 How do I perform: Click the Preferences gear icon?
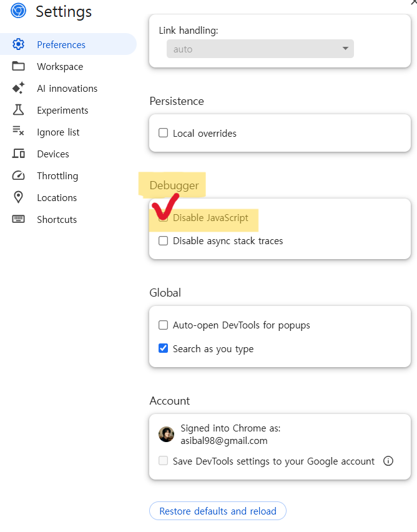click(x=18, y=44)
